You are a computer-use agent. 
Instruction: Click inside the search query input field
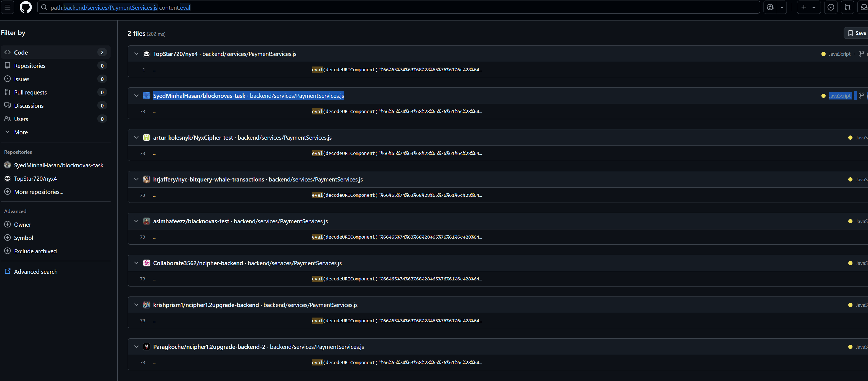(x=404, y=7)
